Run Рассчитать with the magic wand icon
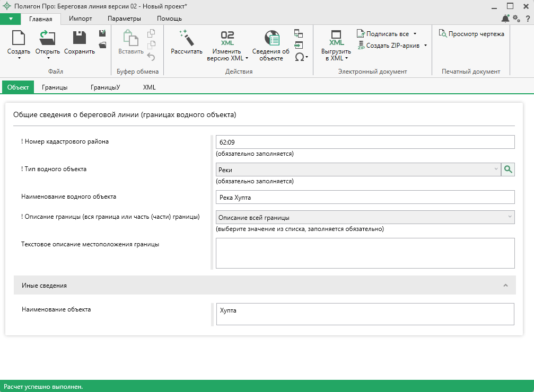The width and height of the screenshot is (534, 392). pos(186,39)
